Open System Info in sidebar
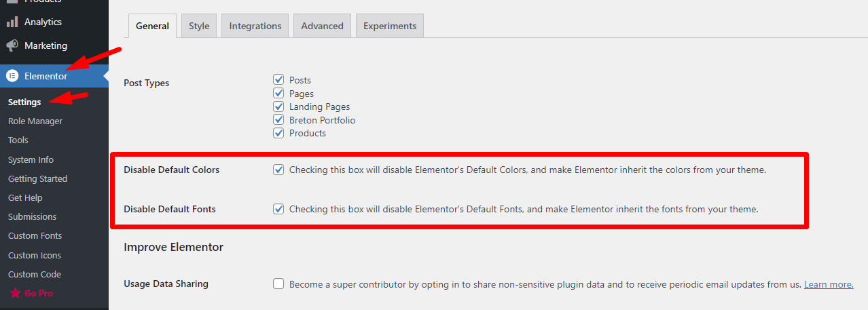868x310 pixels. [31, 160]
